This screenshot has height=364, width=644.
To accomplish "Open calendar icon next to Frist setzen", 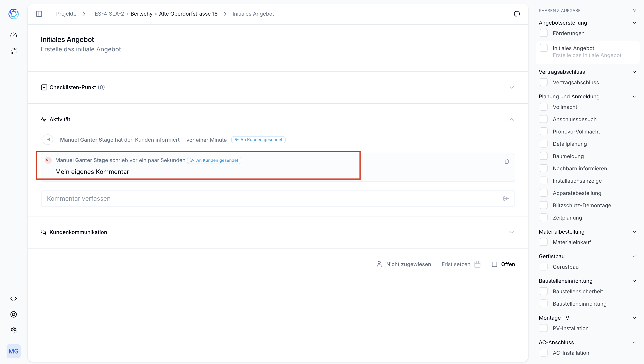I will [x=477, y=264].
